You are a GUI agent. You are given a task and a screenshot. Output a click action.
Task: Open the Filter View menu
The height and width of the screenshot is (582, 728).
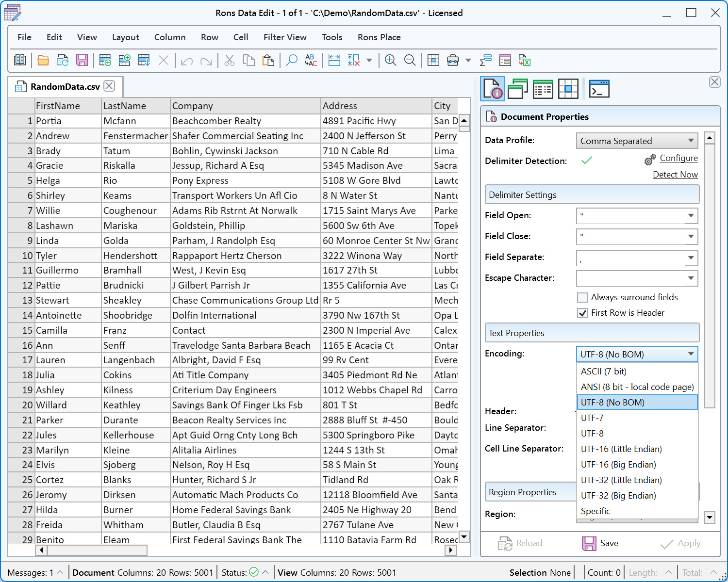point(285,37)
